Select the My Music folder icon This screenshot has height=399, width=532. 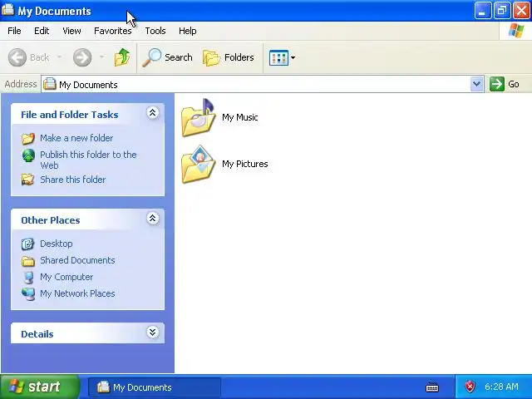[x=199, y=117]
